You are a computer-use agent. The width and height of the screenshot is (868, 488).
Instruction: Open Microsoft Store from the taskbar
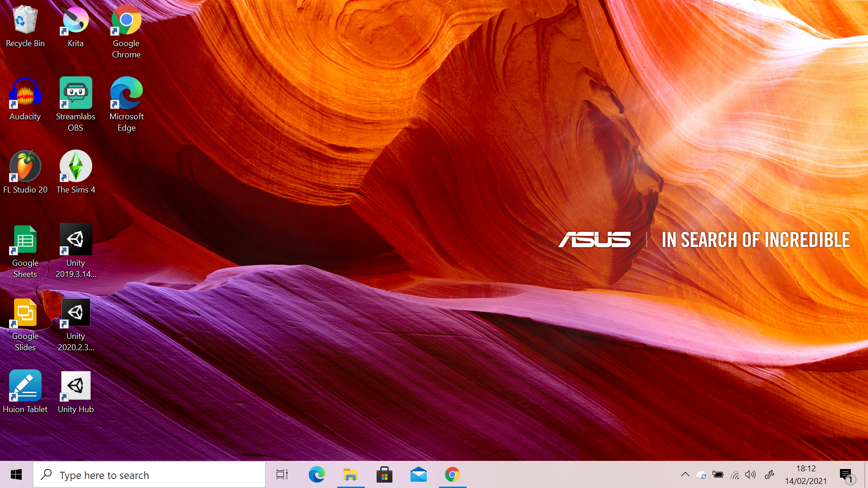384,474
